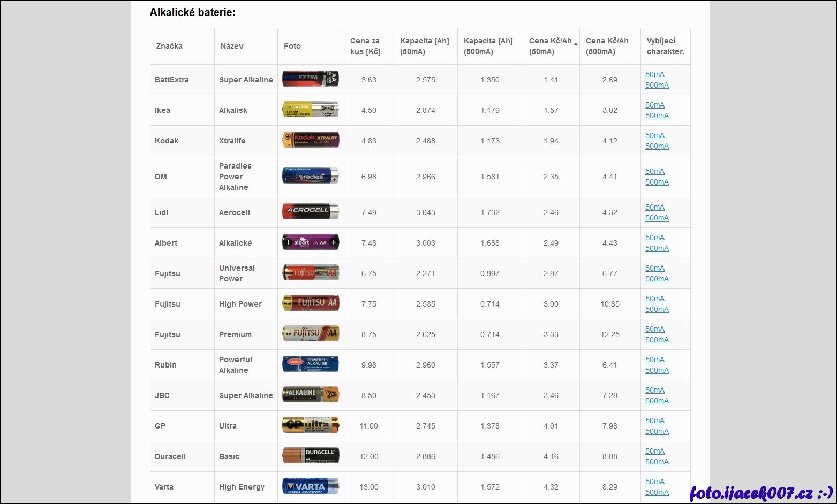Open the Albert battery thumbnail
This screenshot has width=837, height=504.
pos(311,243)
